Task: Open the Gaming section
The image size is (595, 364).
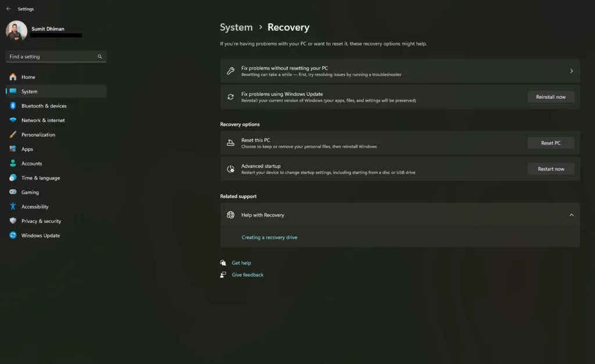Action: point(56,192)
